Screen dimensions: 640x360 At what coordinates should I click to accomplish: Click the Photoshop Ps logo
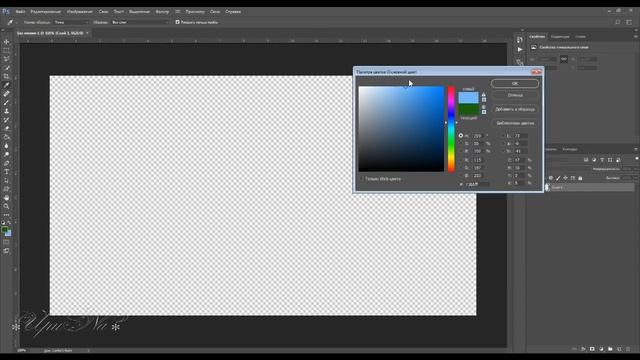pos(5,11)
